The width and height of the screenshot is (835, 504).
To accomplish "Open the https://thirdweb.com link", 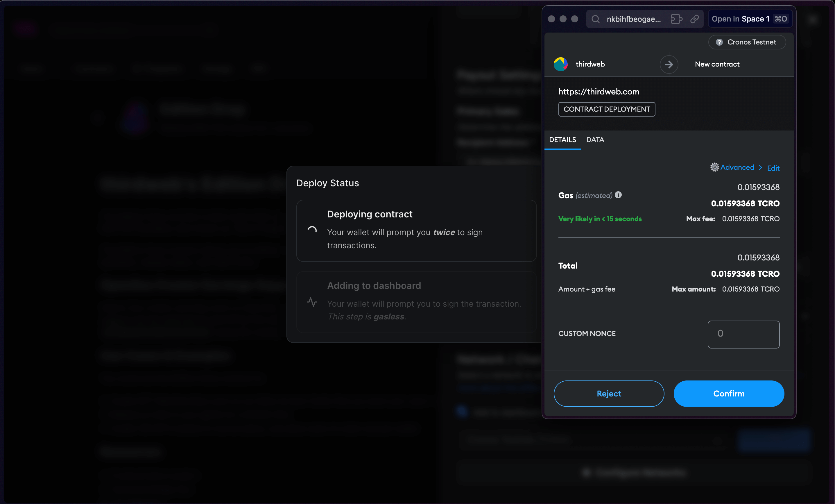I will coord(599,92).
